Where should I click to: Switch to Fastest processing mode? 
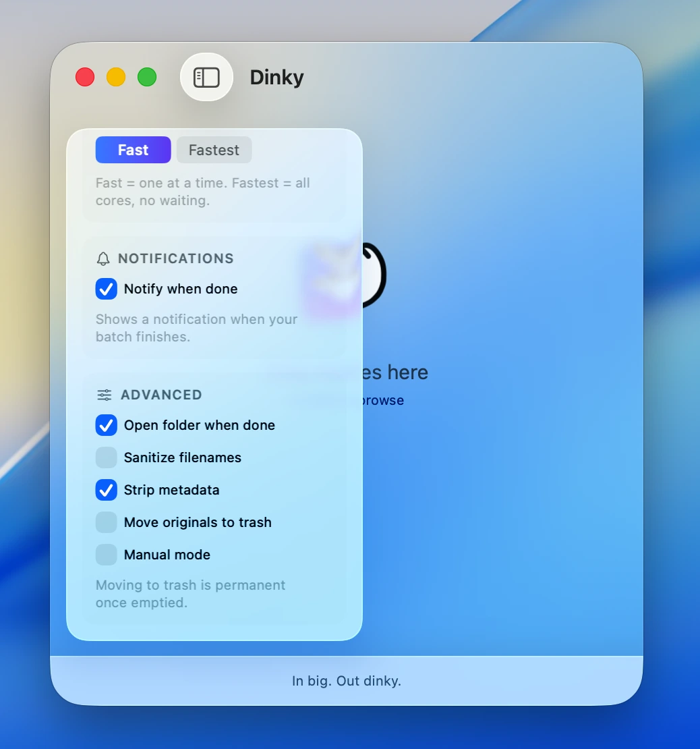coord(214,150)
